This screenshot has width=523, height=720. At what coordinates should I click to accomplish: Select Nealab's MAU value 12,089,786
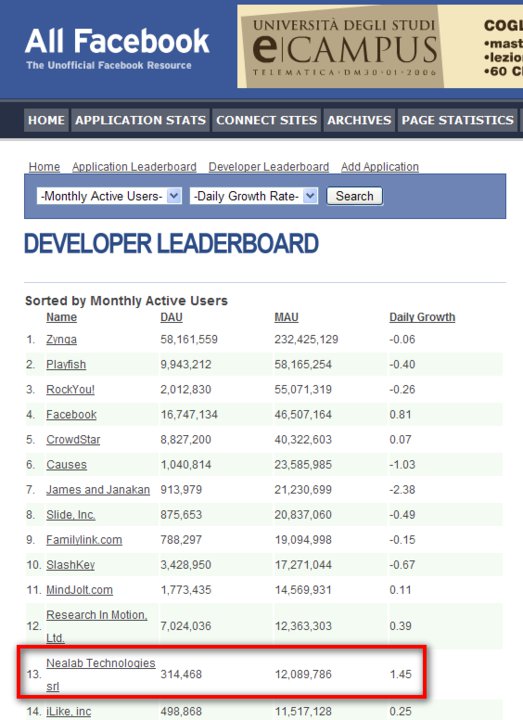[x=303, y=675]
